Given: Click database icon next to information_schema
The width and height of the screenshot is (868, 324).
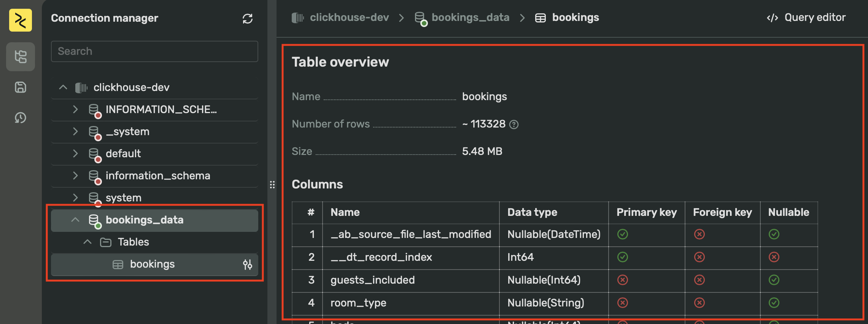Looking at the screenshot, I should click(95, 177).
